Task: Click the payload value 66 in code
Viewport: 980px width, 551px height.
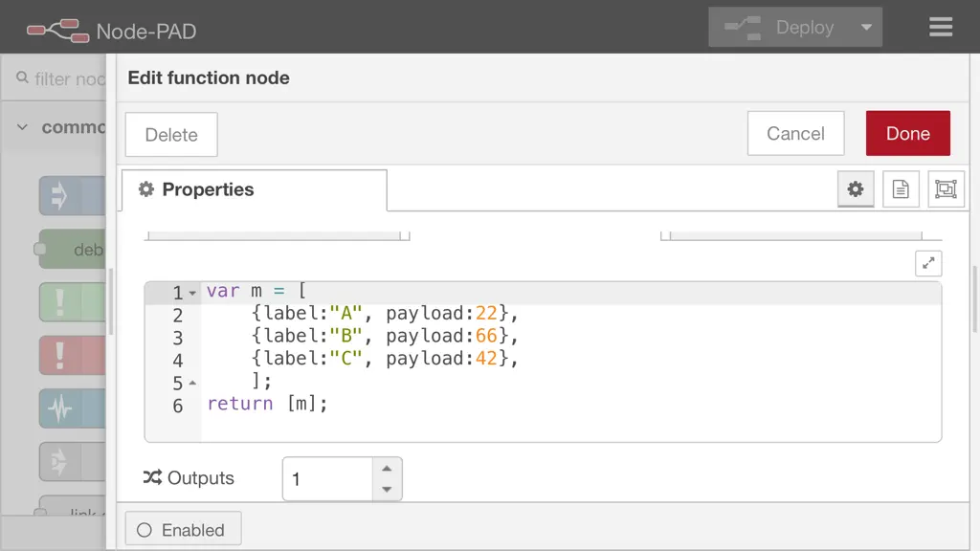Action: (486, 336)
